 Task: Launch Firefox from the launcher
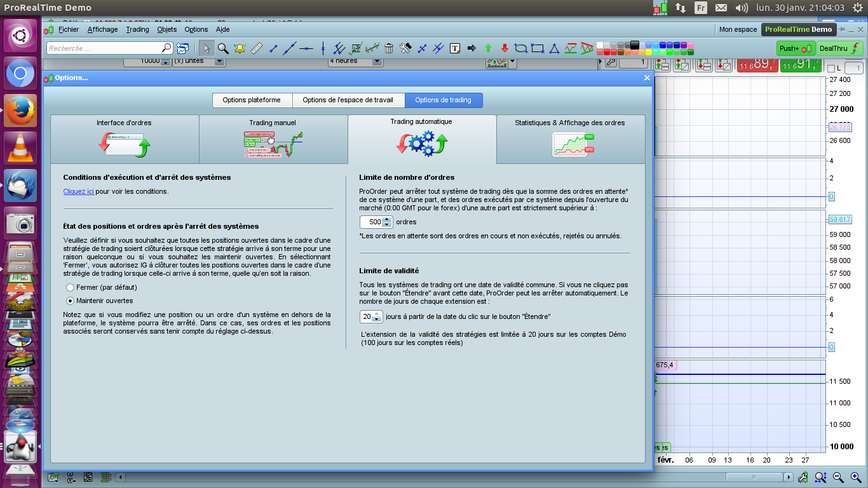point(20,111)
